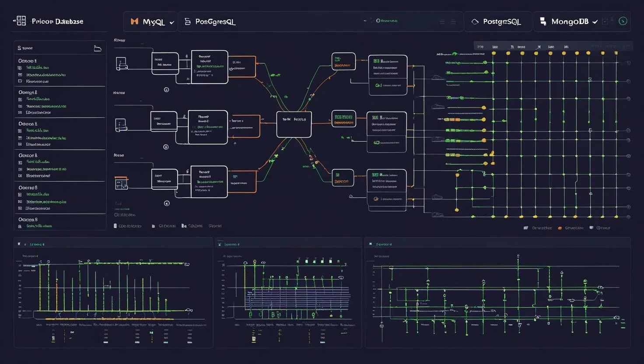
Task: Click the header icon of right bottom chart panel
Action: 371,244
